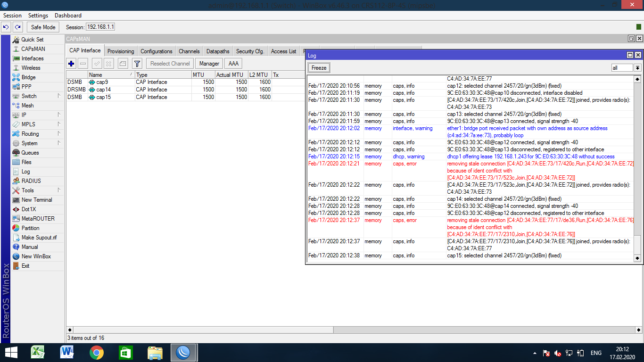Switch to the Channels tab
This screenshot has width=644, height=362.
point(189,51)
